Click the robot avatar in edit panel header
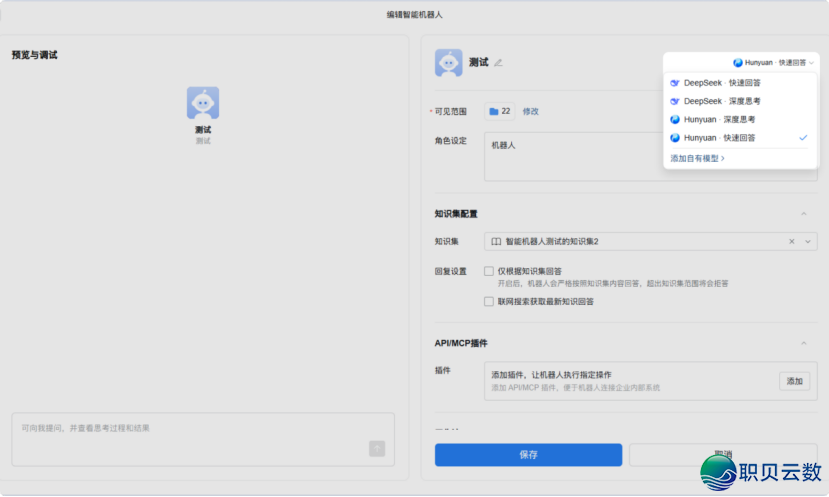The image size is (829, 497). 448,62
